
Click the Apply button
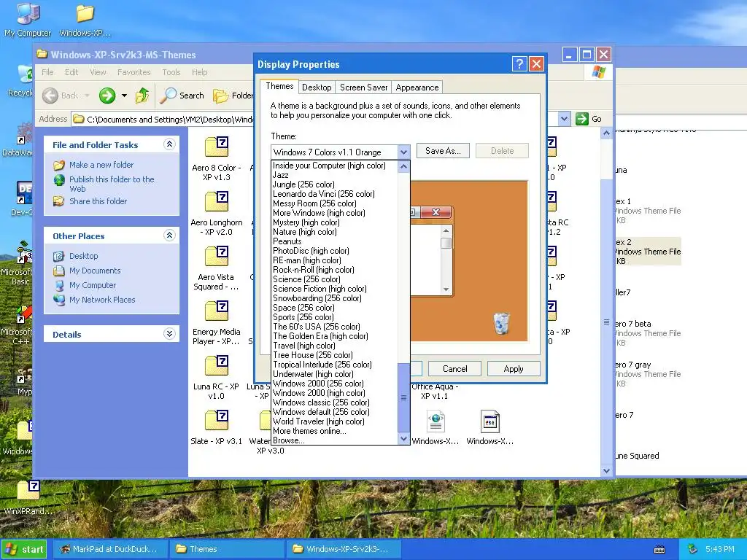[x=513, y=369]
